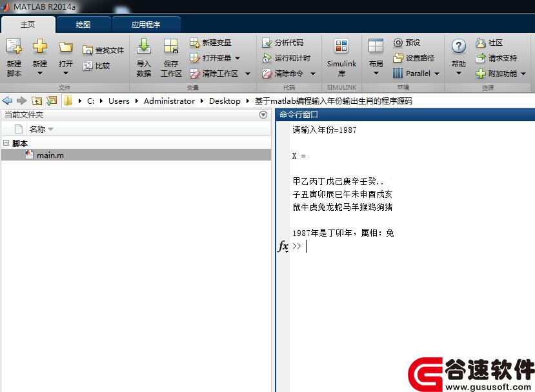Expand the 清除命令 dropdown arrow
Screen dimensions: 535x392
pos(312,73)
